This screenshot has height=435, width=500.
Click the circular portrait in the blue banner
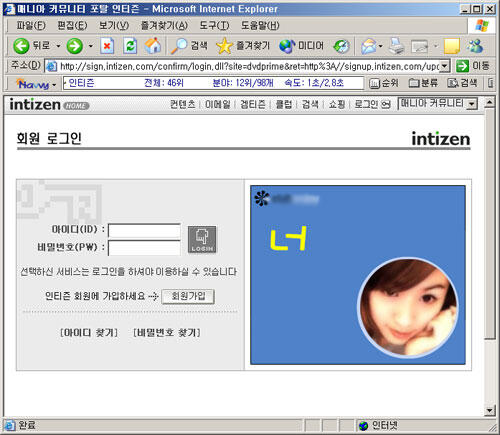coord(408,307)
